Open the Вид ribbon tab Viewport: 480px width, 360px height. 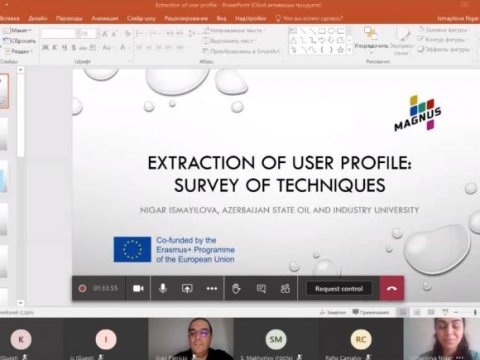221,18
